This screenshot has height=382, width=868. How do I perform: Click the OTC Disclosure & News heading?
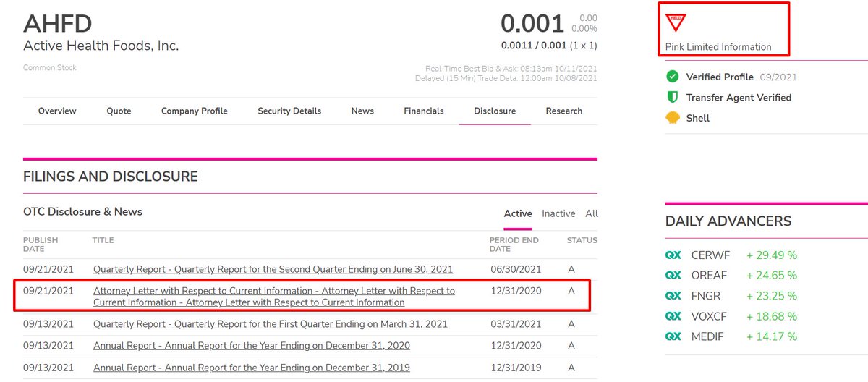82,212
